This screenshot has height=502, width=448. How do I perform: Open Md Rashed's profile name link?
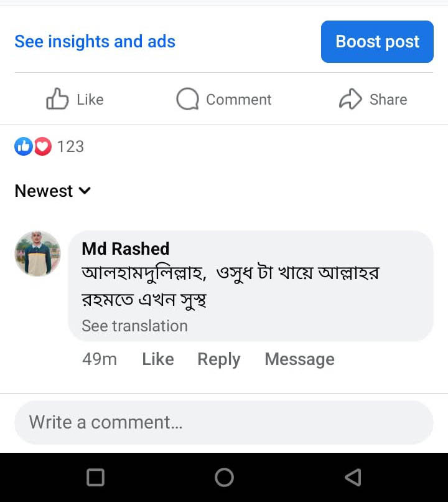pos(125,249)
